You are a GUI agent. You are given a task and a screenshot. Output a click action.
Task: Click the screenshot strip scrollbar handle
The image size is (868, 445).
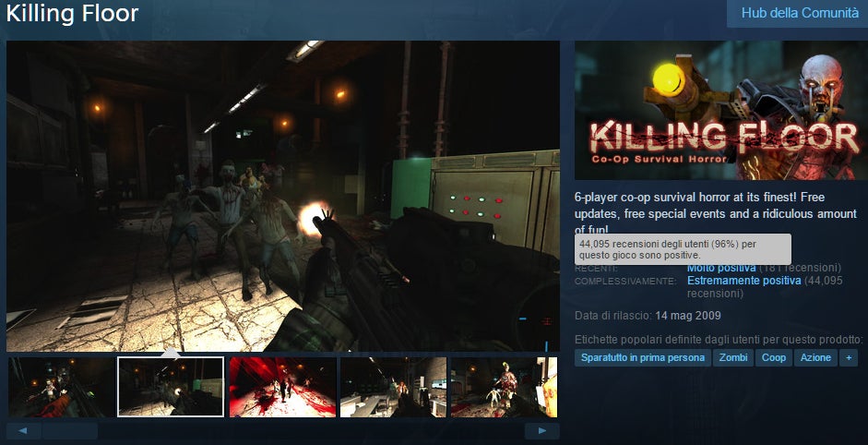coord(70,430)
